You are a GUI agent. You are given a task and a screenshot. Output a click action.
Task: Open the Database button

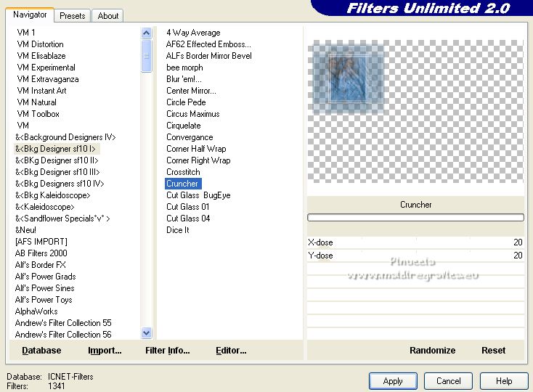[x=41, y=350]
